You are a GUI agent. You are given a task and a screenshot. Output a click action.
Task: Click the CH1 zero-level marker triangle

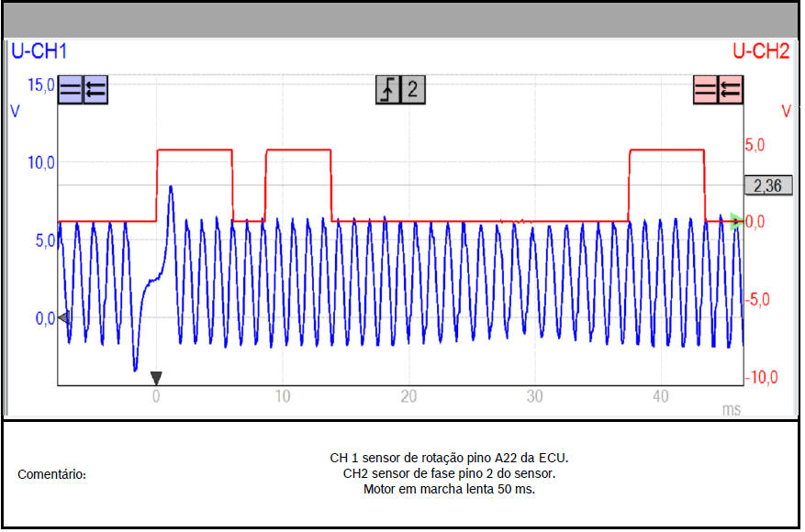point(62,317)
